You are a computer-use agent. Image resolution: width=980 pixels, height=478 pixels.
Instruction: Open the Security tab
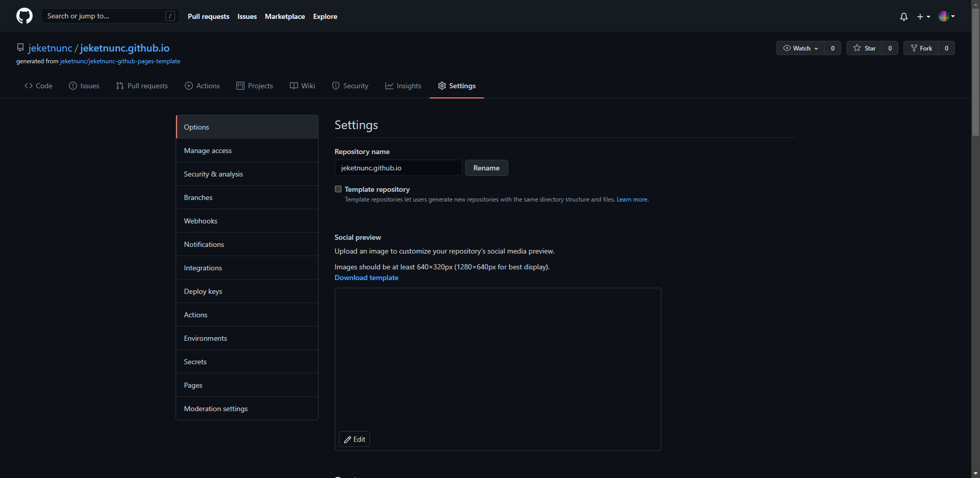pyautogui.click(x=350, y=86)
